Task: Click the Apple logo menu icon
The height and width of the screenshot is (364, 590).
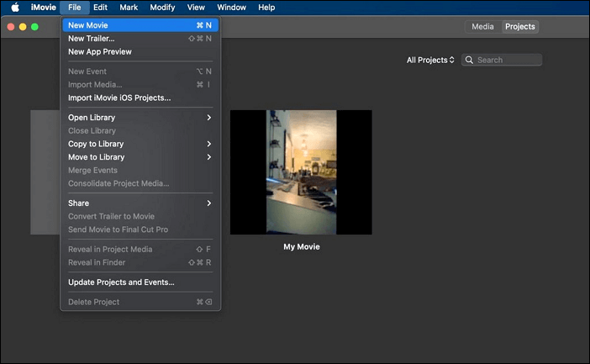Action: pos(15,8)
